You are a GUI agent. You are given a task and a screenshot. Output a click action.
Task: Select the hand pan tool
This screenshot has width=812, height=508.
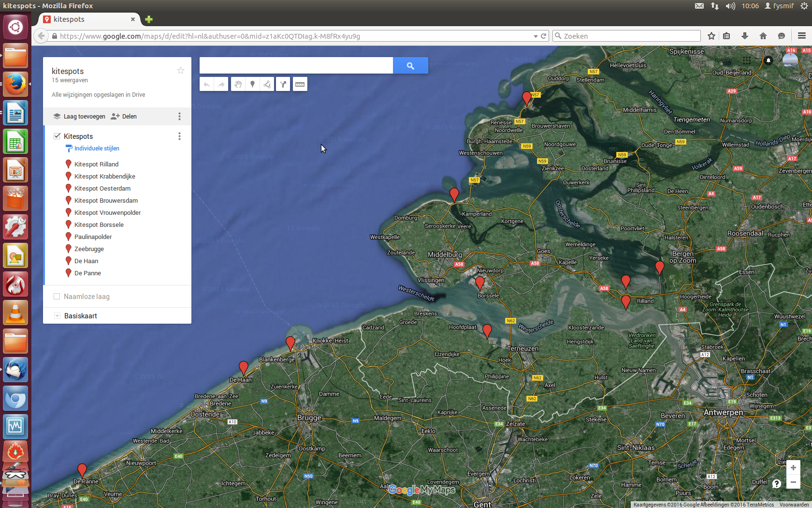[x=237, y=84]
